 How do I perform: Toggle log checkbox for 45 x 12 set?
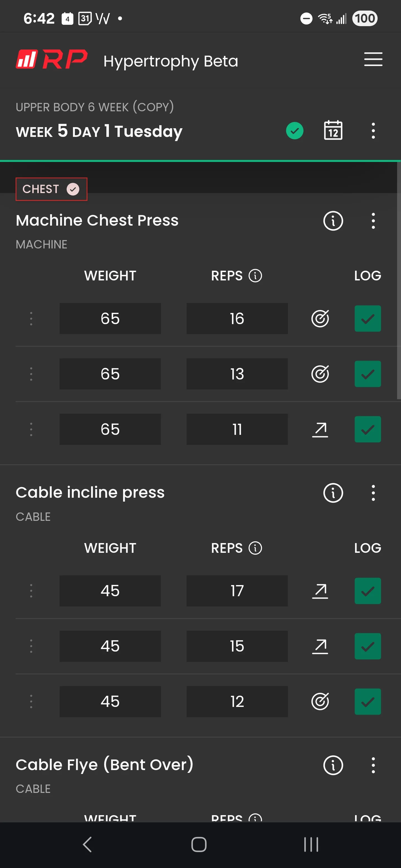coord(368,702)
